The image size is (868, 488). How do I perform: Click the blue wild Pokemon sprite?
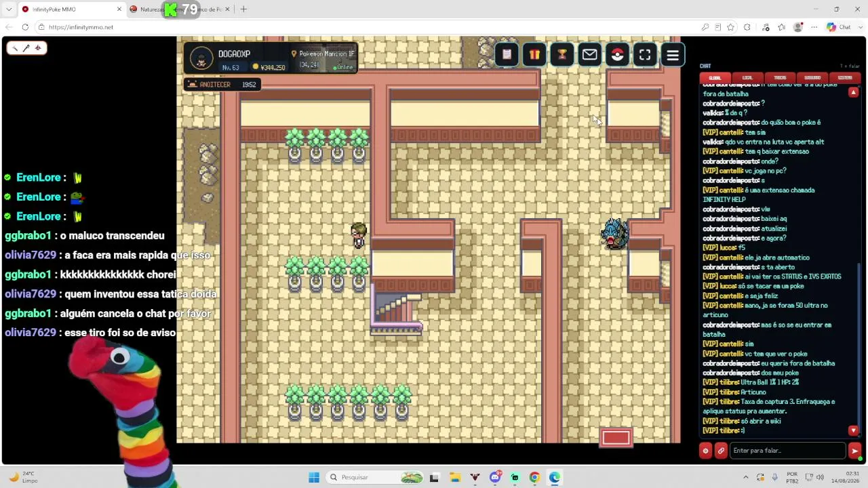pos(615,233)
